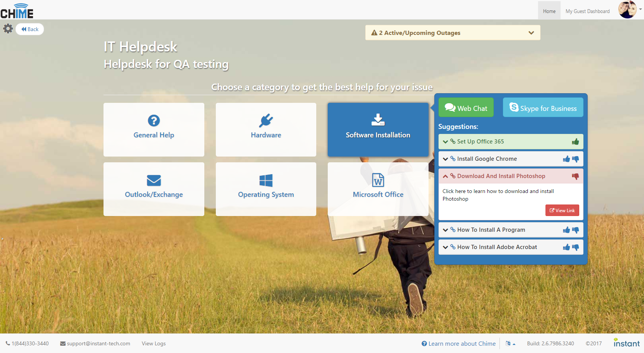This screenshot has width=644, height=353.
Task: Click the Outlook/Exchange envelope icon
Action: (154, 180)
